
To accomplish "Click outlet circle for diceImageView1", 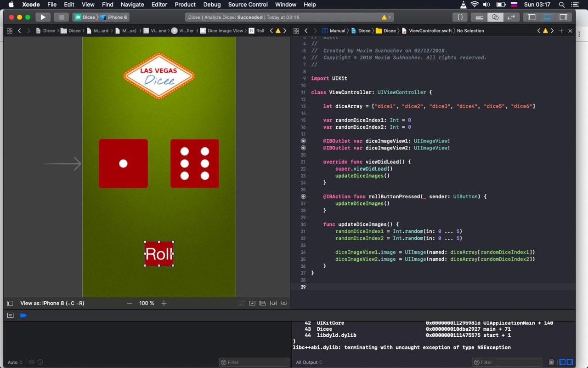I will (303, 141).
